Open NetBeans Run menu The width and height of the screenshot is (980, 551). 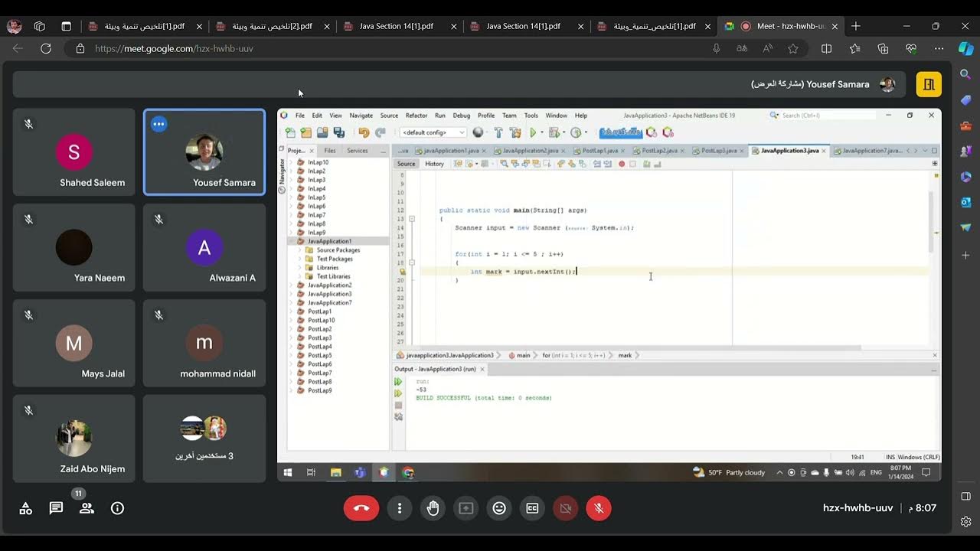point(440,116)
